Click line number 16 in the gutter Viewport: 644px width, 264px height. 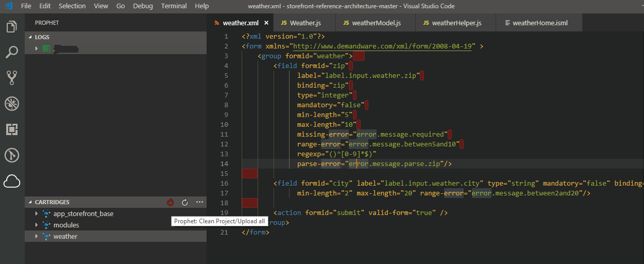point(224,184)
